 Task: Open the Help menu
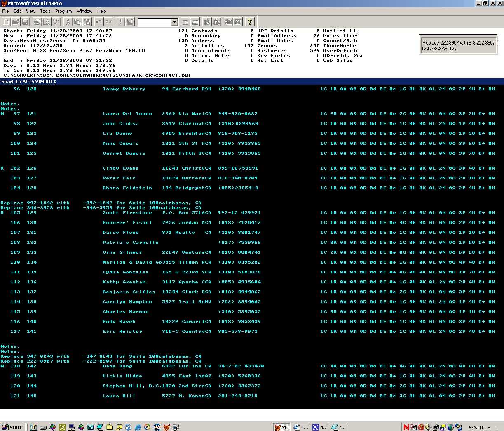coord(102,11)
